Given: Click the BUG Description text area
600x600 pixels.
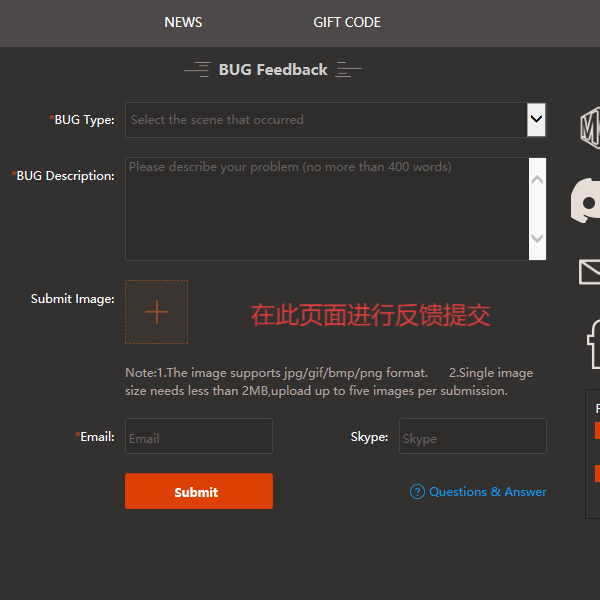Looking at the screenshot, I should point(325,209).
